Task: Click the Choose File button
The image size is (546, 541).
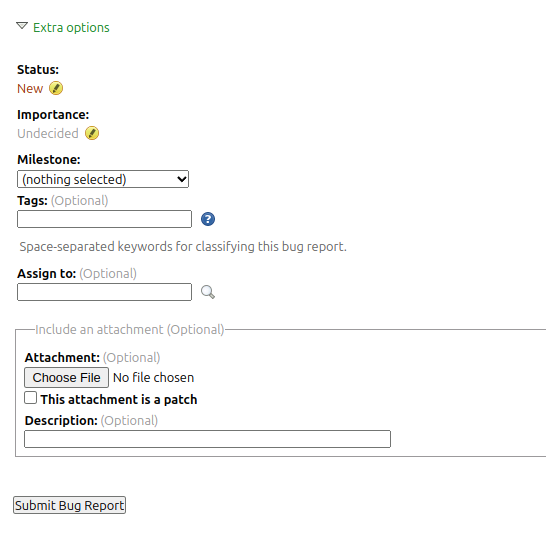Action: coord(67,377)
